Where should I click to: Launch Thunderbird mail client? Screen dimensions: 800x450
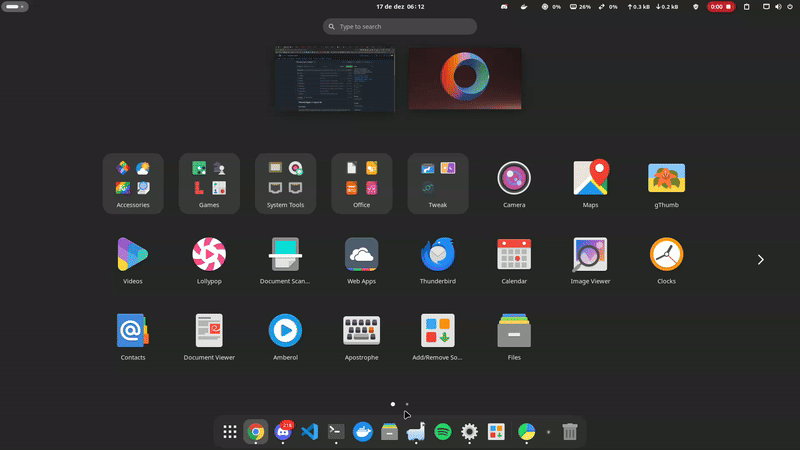tap(438, 260)
